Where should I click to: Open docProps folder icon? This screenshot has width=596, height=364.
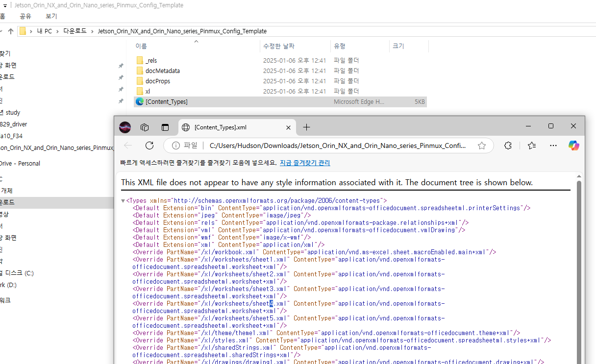[x=140, y=81]
